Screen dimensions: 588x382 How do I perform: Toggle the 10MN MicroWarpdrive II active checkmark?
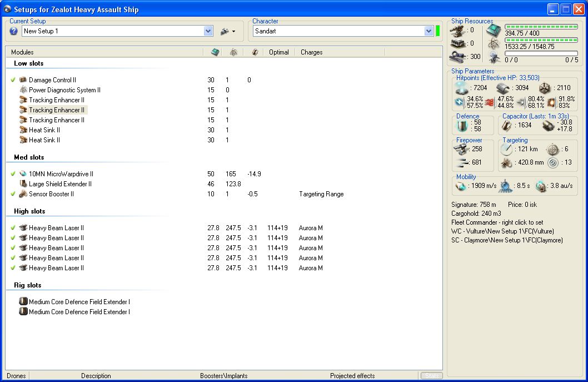tap(13, 173)
